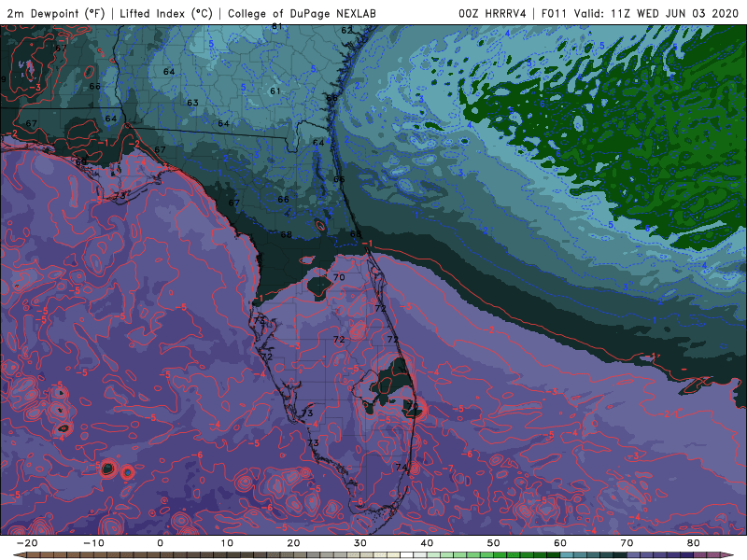The height and width of the screenshot is (560, 747).
Task: Click the "00Z HRRRV4" model run label
Action: tap(492, 13)
